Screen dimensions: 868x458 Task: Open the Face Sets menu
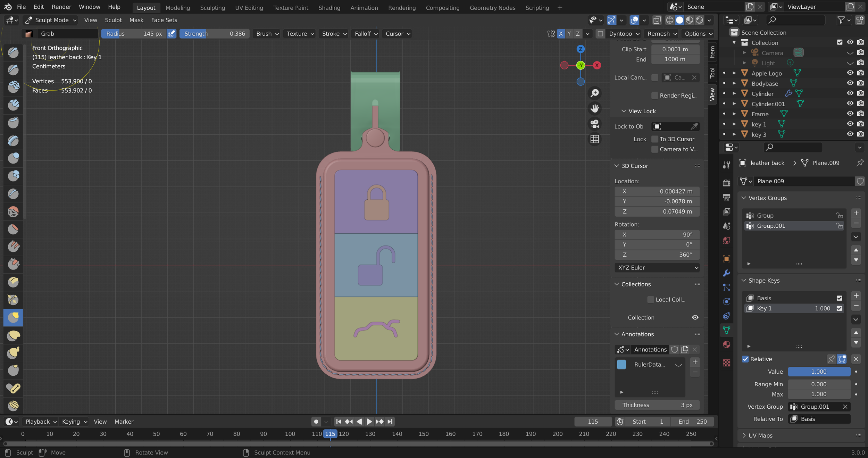coord(164,20)
